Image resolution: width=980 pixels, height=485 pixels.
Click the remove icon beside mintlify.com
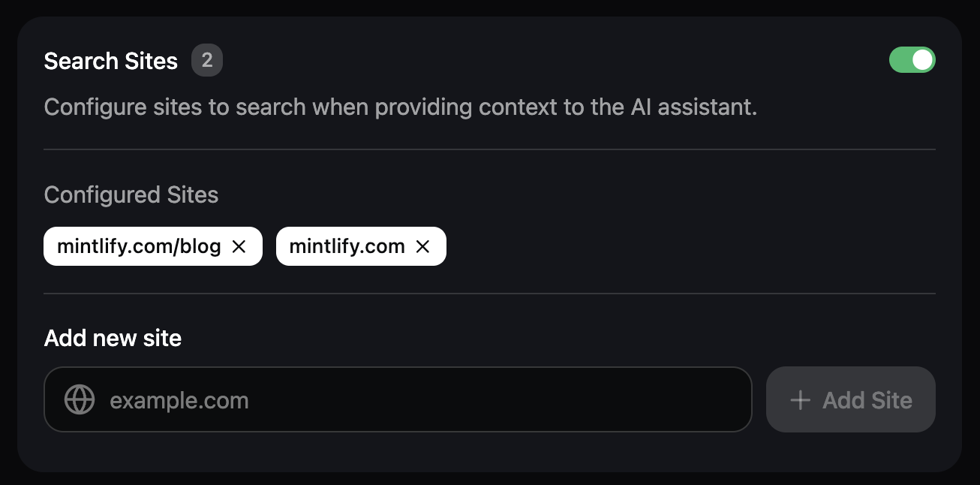click(x=422, y=246)
